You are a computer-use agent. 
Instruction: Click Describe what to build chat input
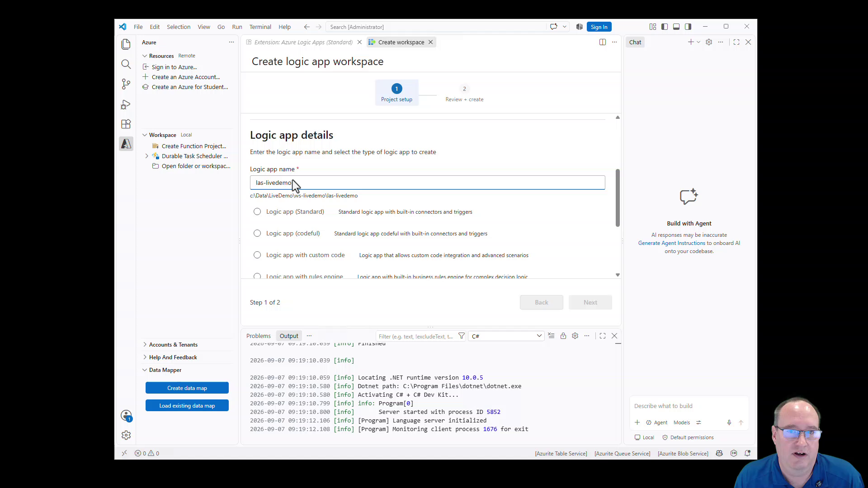pos(689,406)
